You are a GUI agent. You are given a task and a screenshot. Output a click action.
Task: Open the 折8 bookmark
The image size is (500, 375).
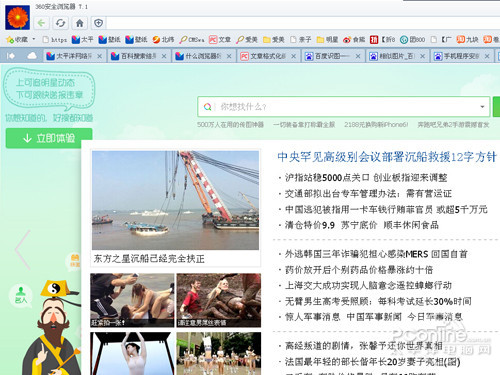[383, 40]
